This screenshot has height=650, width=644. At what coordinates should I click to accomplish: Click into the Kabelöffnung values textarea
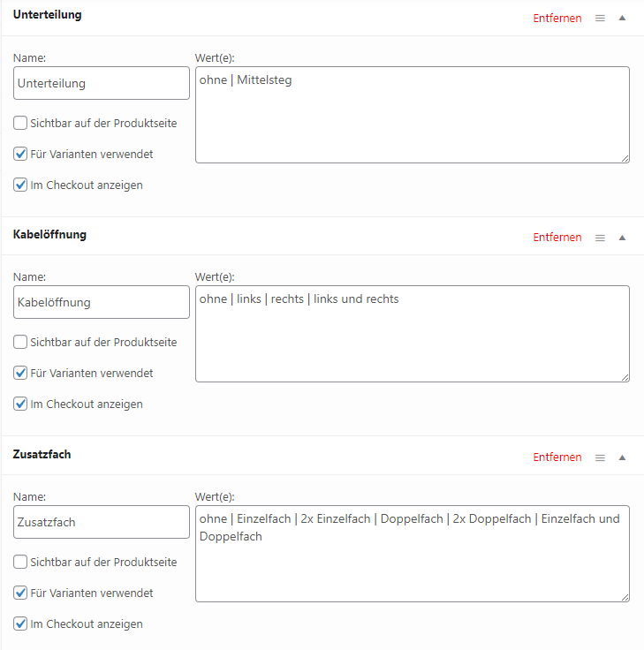pyautogui.click(x=412, y=334)
